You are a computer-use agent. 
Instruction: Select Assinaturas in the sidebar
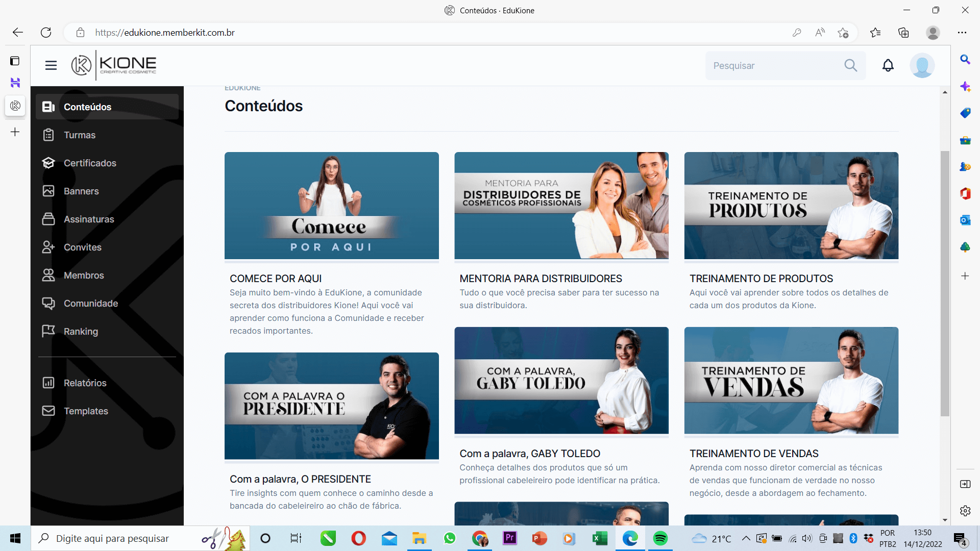pos(89,219)
